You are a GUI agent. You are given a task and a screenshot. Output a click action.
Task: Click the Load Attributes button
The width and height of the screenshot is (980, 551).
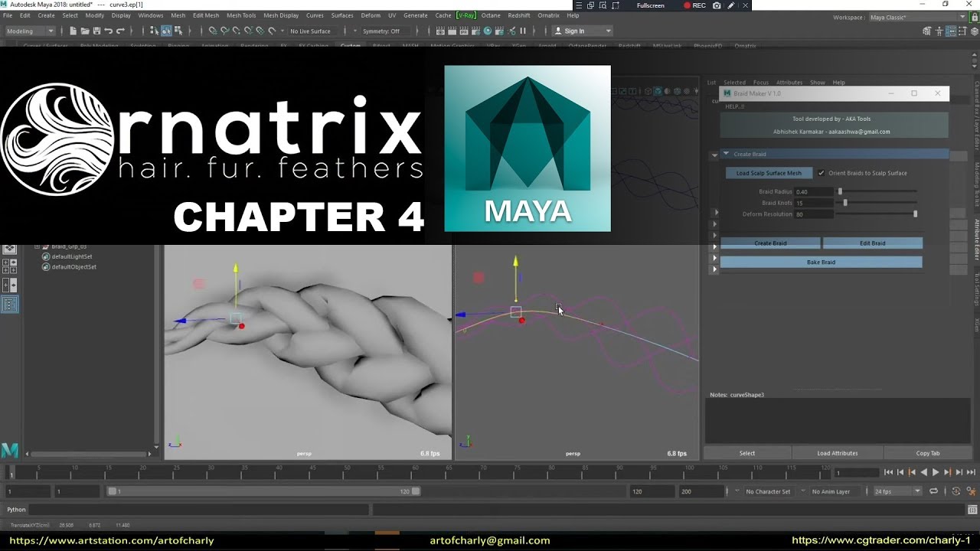(837, 453)
